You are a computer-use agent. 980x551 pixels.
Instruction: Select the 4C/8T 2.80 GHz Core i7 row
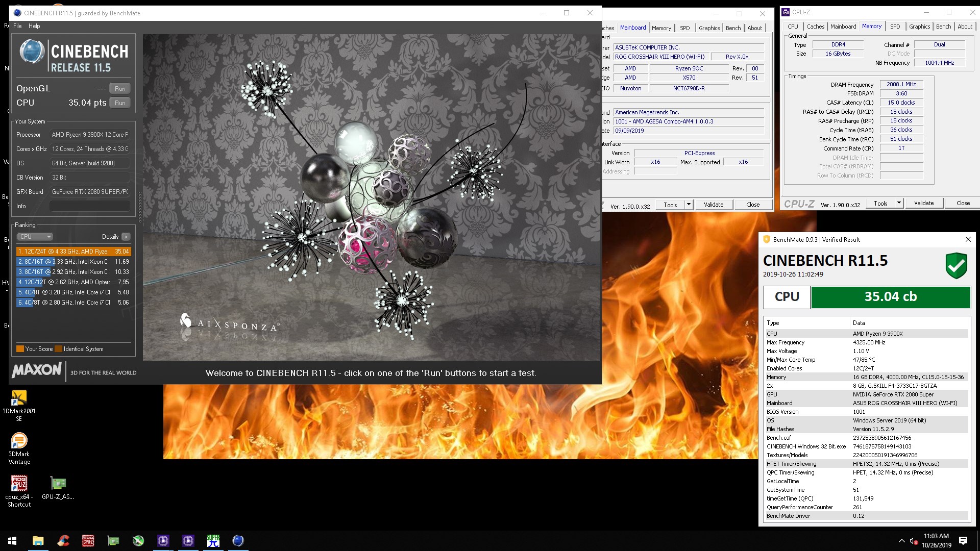[x=73, y=303]
